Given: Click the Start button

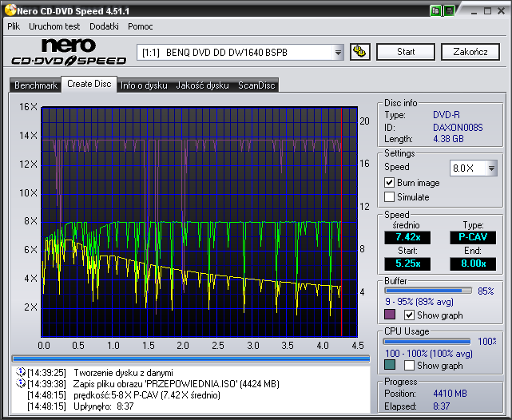Looking at the screenshot, I should pyautogui.click(x=406, y=52).
